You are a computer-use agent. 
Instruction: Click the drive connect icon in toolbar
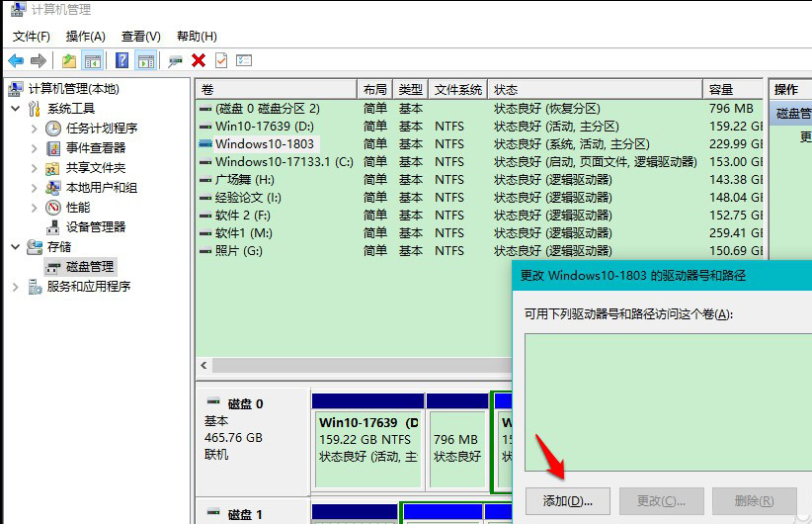click(176, 60)
